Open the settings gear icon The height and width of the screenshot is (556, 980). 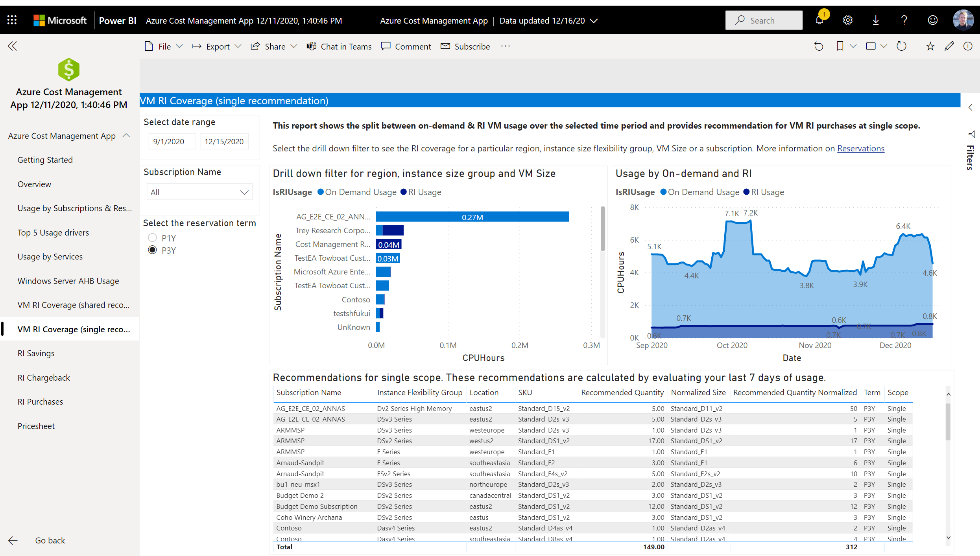pos(847,20)
